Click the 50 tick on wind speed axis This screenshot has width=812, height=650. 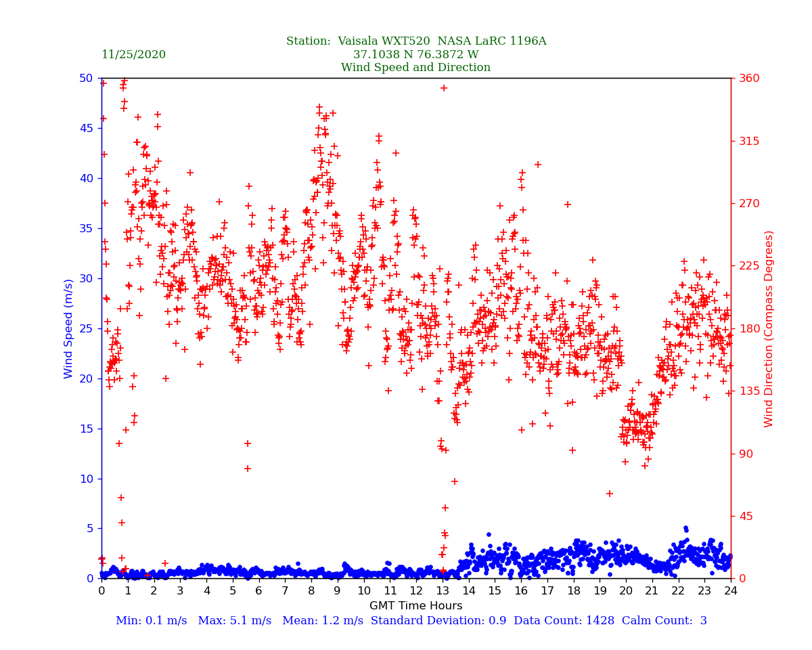[x=86, y=79]
